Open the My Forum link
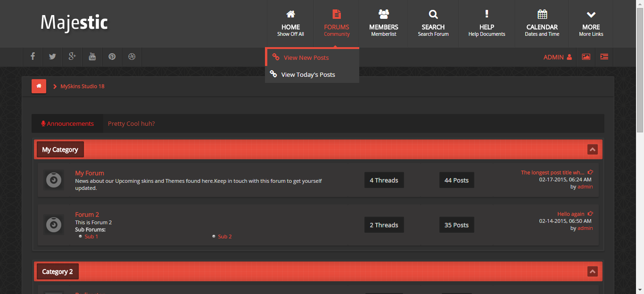The height and width of the screenshot is (294, 644). (x=90, y=173)
